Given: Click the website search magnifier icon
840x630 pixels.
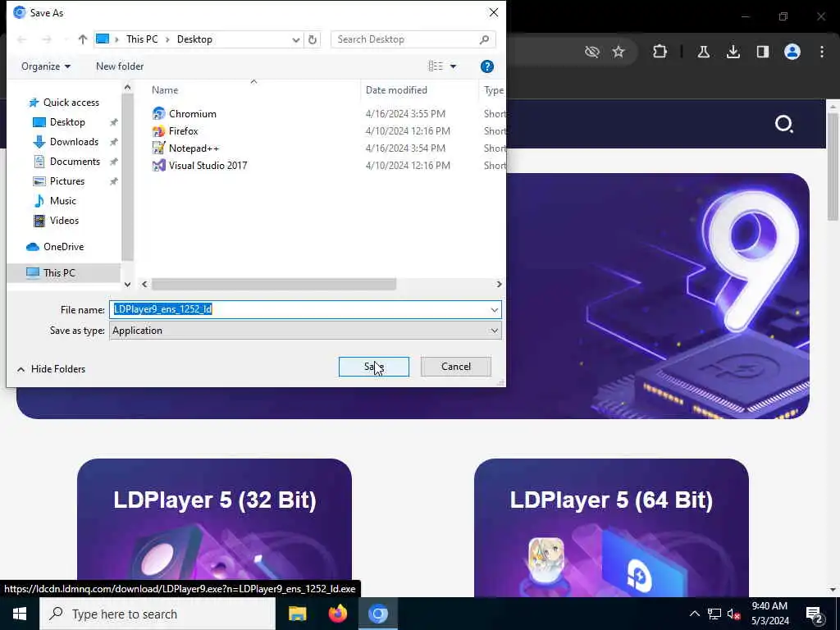Looking at the screenshot, I should [x=783, y=124].
